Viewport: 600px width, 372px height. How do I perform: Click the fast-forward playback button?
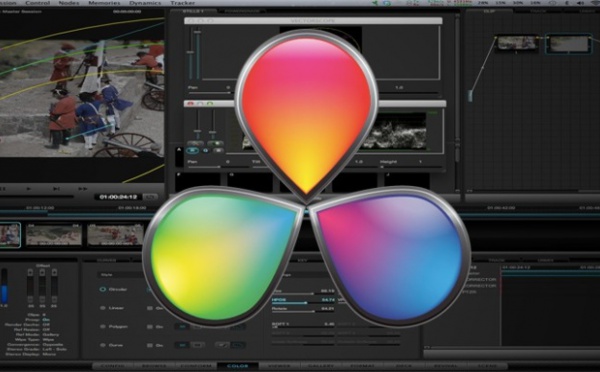click(x=83, y=189)
